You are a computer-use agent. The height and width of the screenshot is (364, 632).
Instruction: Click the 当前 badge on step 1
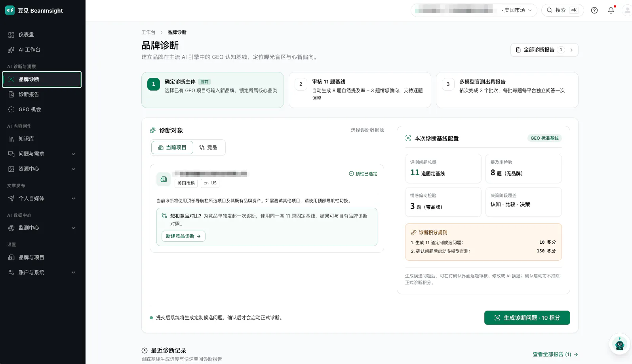pos(204,82)
